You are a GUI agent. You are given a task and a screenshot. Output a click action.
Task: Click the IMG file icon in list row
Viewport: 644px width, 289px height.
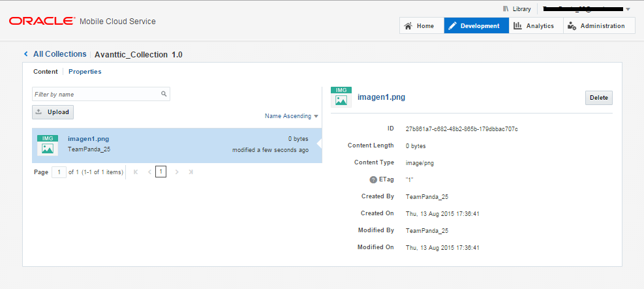coord(48,145)
